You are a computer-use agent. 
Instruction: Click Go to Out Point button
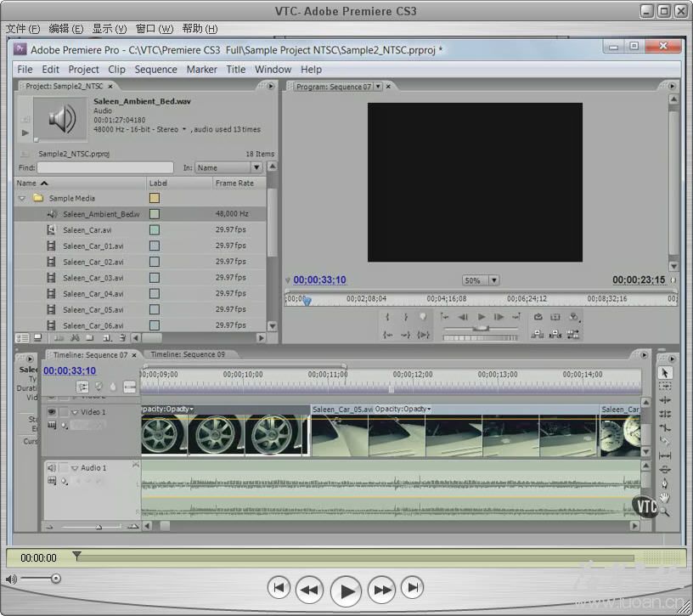[405, 335]
